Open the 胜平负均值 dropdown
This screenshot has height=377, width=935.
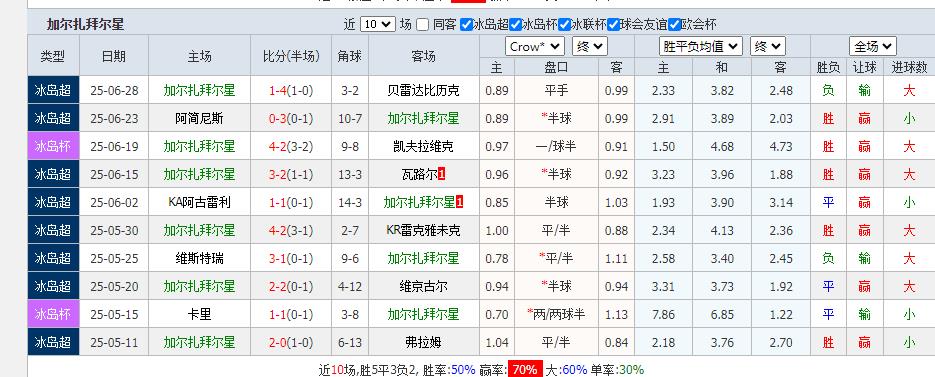coord(701,47)
